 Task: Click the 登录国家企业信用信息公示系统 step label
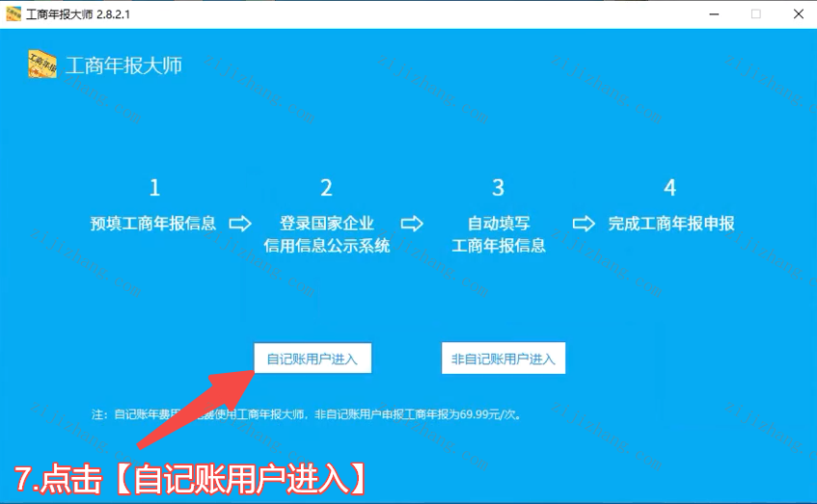click(x=326, y=234)
